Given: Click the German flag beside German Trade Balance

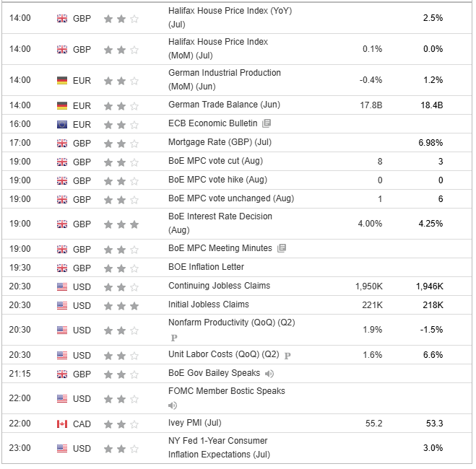Looking at the screenshot, I should pyautogui.click(x=62, y=105).
